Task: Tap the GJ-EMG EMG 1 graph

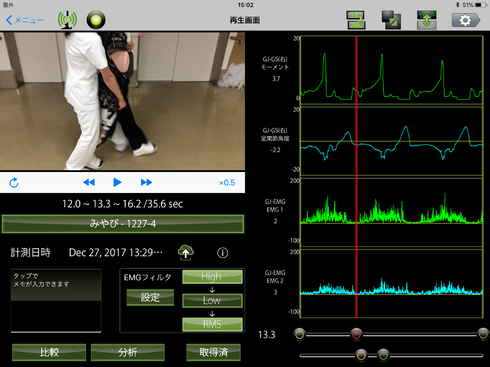Action: 392,212
